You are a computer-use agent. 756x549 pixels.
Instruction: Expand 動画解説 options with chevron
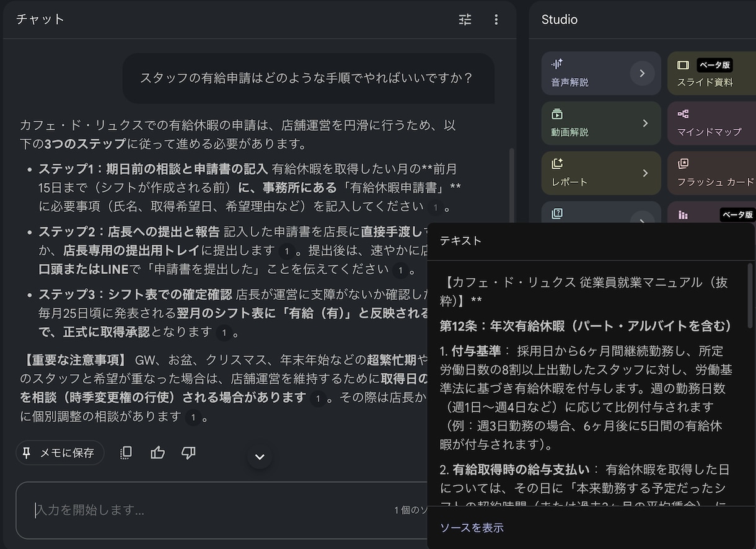645,123
